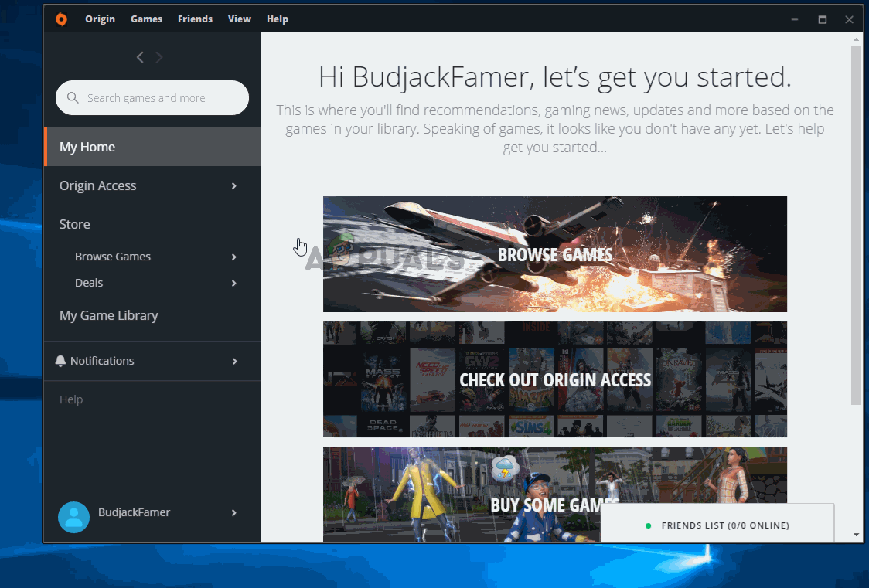This screenshot has height=588, width=869.
Task: Expand the Browse Games chevron
Action: click(x=234, y=257)
